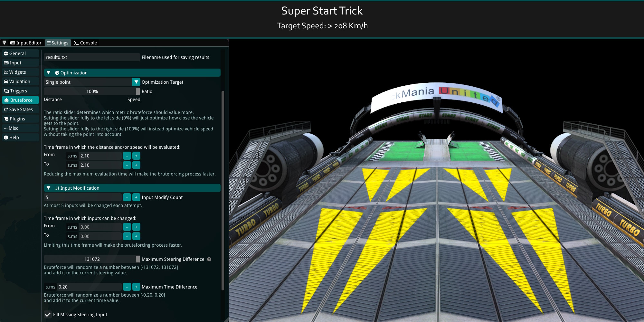
Task: Decrease input change To time
Action: pos(127,236)
